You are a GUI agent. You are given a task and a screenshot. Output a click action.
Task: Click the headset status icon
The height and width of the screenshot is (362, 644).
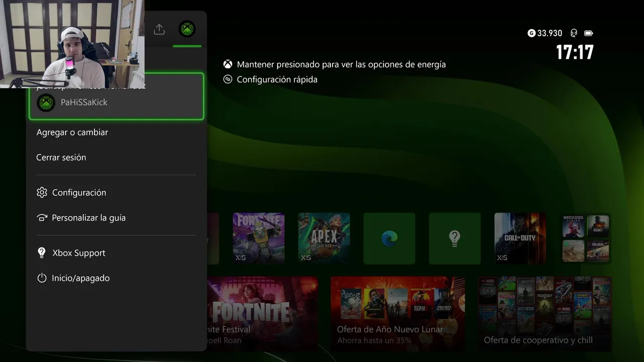click(x=574, y=33)
